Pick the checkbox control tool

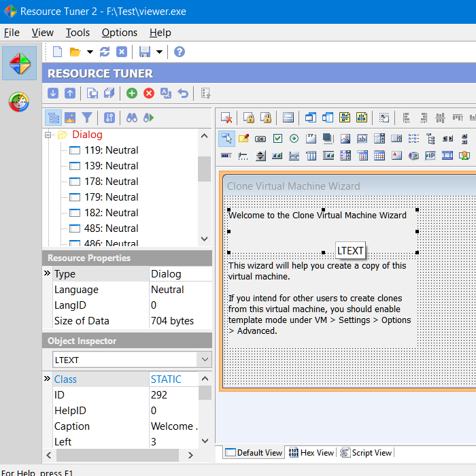277,139
